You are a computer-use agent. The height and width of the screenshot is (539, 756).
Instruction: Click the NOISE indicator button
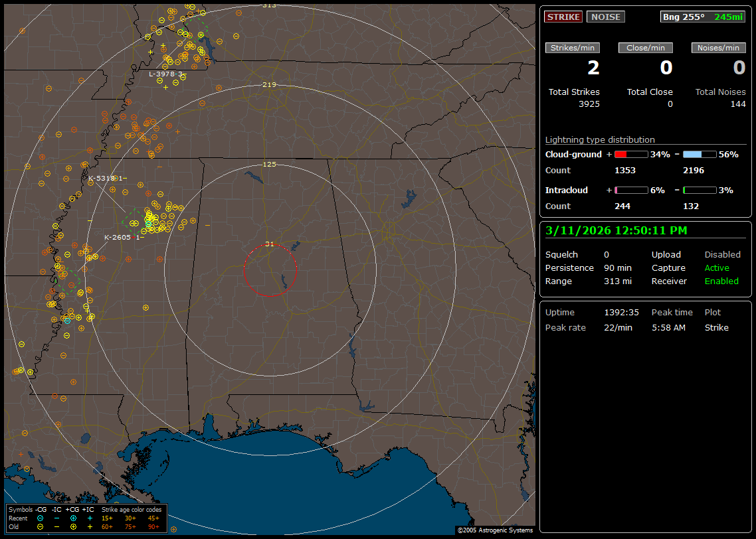click(x=605, y=17)
